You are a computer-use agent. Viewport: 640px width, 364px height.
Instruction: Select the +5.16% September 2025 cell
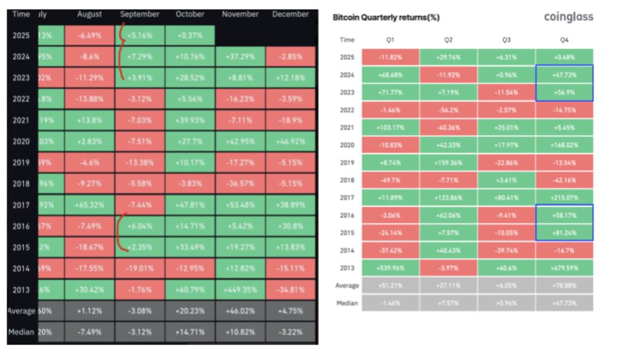pyautogui.click(x=140, y=36)
